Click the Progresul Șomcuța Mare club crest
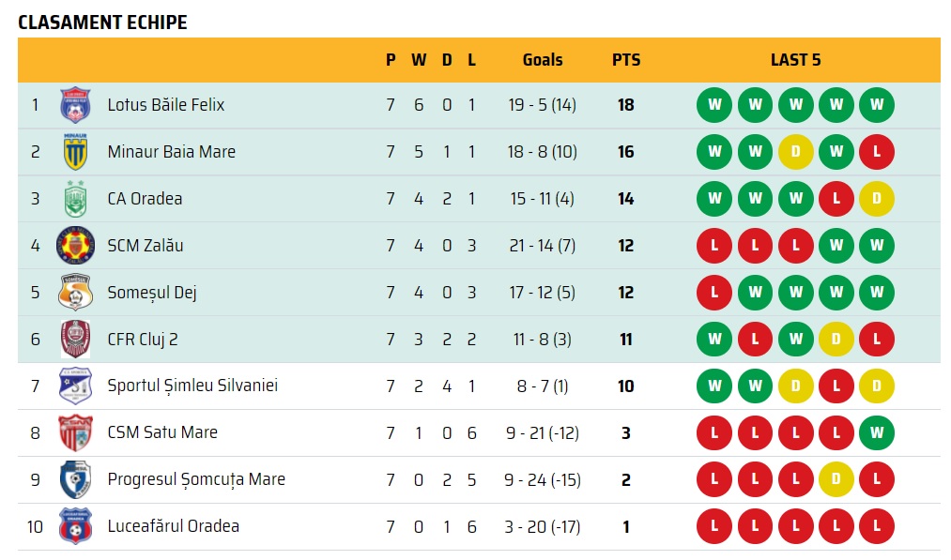 tap(75, 480)
